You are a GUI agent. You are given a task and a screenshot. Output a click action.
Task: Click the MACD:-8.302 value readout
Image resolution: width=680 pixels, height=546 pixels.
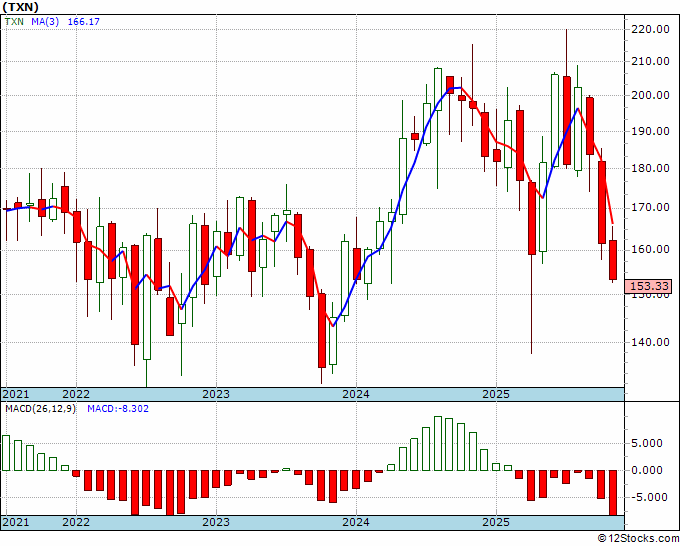point(118,409)
